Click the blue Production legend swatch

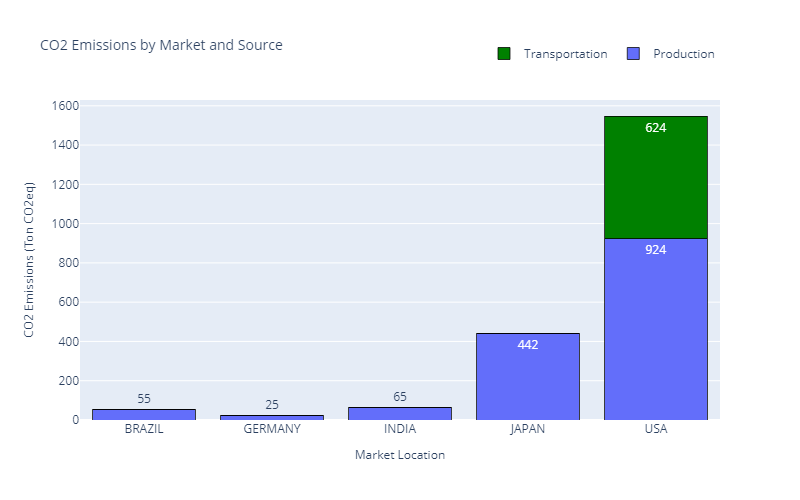633,54
